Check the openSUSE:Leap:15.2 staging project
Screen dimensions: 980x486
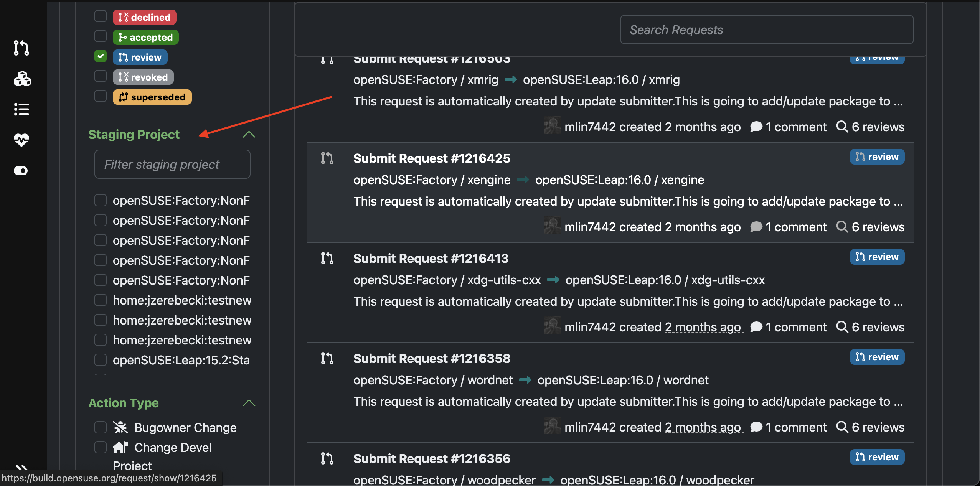pyautogui.click(x=100, y=359)
